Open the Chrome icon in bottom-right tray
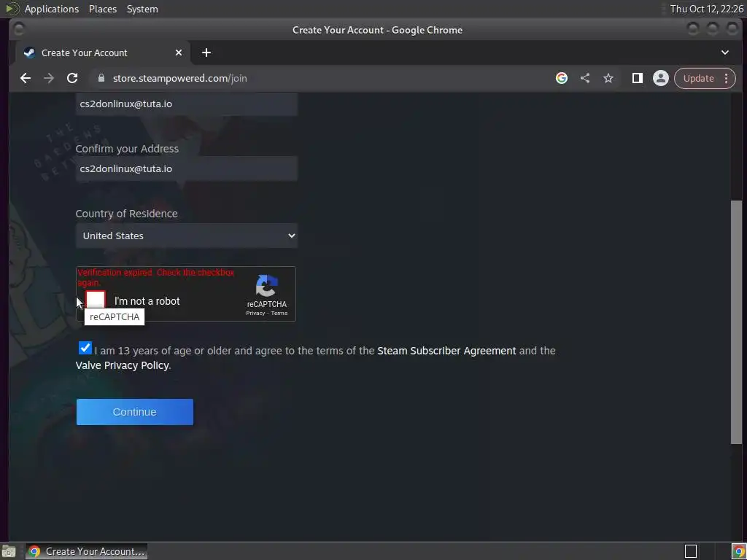This screenshot has height=560, width=747. pyautogui.click(x=738, y=551)
